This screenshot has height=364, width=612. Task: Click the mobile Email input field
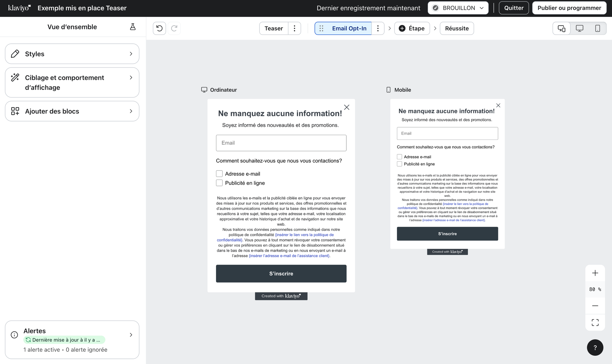click(x=447, y=133)
